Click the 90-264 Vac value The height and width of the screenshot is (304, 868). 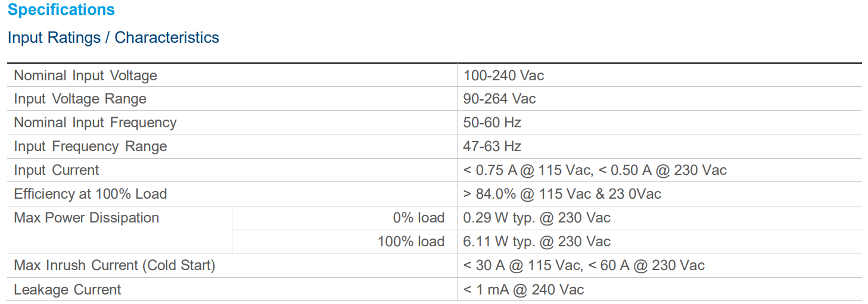pos(499,99)
